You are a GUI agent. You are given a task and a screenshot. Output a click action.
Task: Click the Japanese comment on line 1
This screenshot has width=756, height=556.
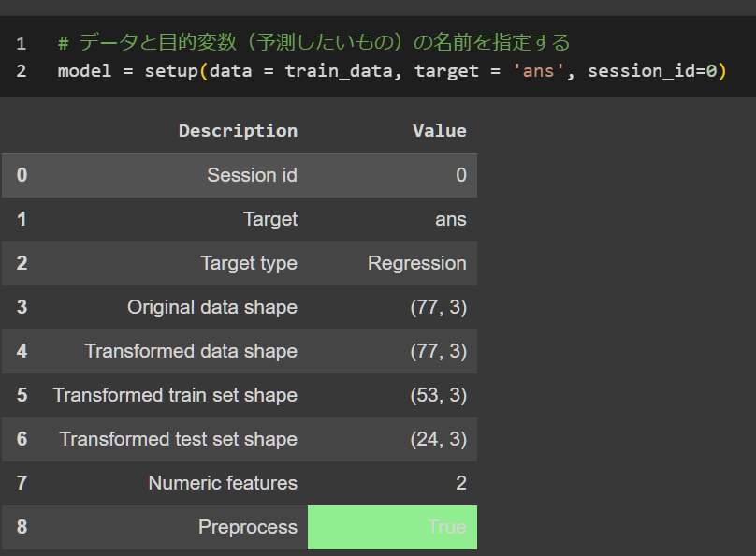pyautogui.click(x=313, y=42)
